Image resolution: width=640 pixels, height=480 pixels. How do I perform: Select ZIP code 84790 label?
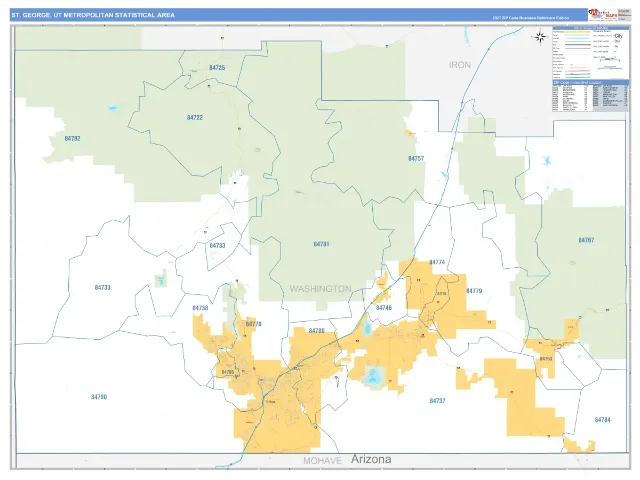[99, 397]
